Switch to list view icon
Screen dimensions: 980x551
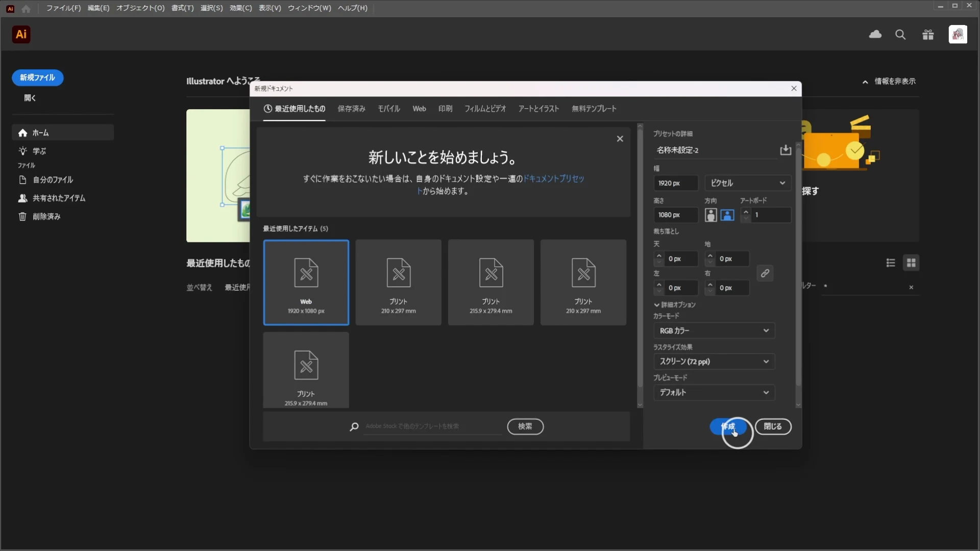point(891,263)
